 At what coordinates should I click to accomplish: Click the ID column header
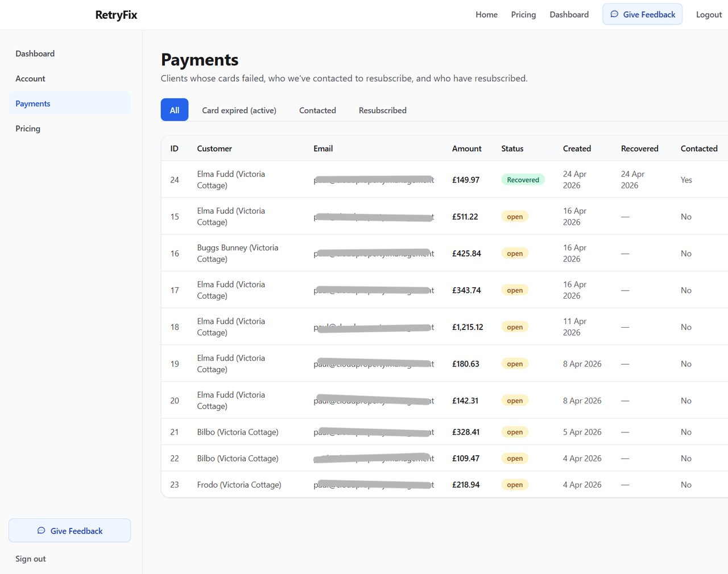[x=174, y=148]
